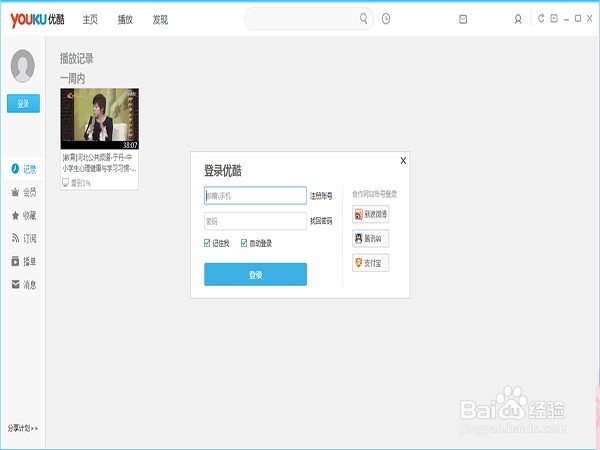The image size is (600, 450).
Task: Open 消息 messages in the sidebar
Action: coord(24,285)
